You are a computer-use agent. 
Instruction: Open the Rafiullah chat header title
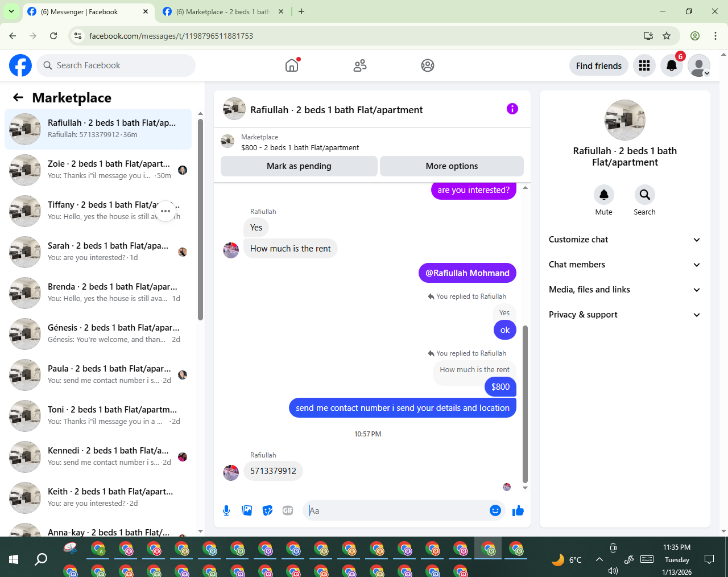(x=336, y=110)
